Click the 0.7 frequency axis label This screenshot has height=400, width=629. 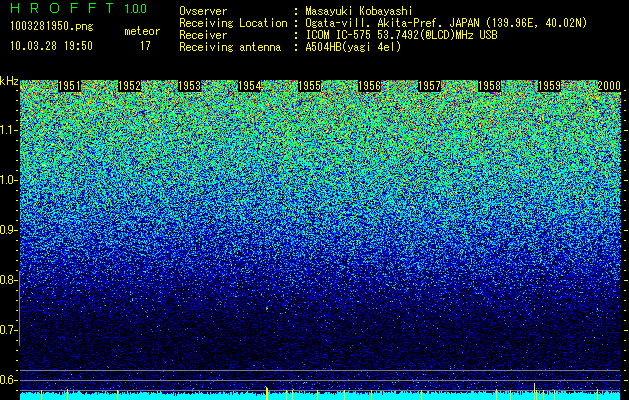tap(7, 330)
